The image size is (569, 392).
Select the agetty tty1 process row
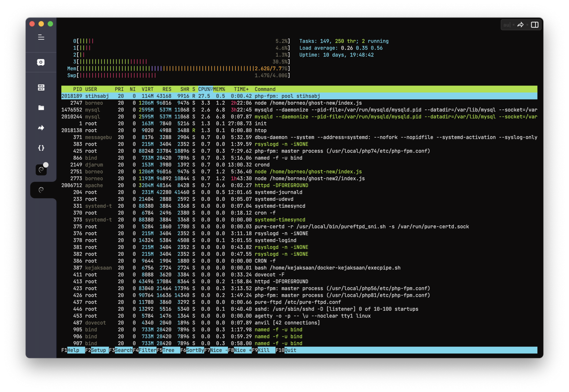pyautogui.click(x=299, y=316)
